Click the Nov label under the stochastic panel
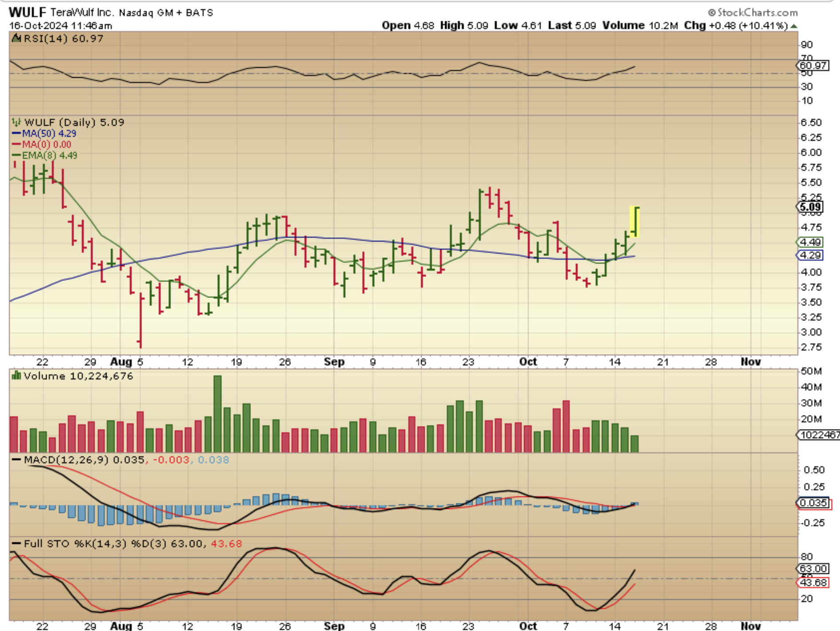This screenshot has height=631, width=840. coord(751,626)
